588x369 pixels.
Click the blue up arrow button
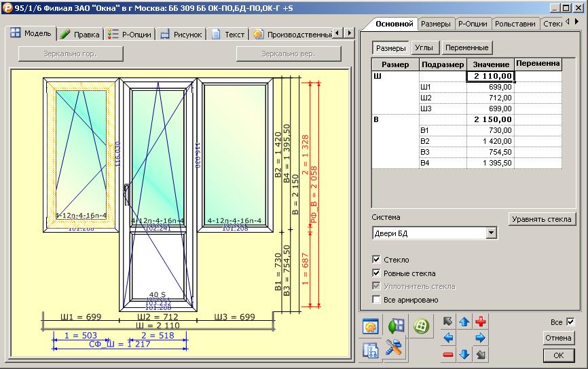click(464, 322)
